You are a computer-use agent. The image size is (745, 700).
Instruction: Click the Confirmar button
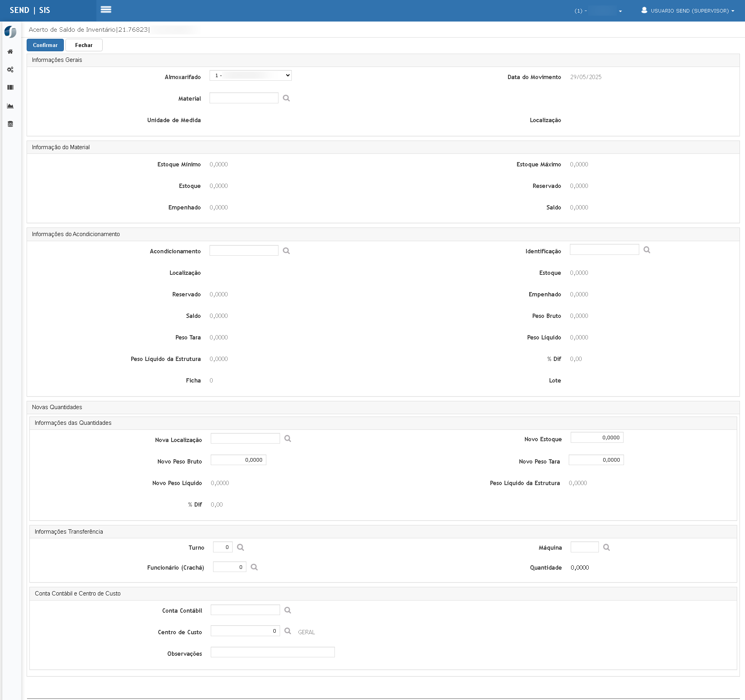click(x=45, y=45)
